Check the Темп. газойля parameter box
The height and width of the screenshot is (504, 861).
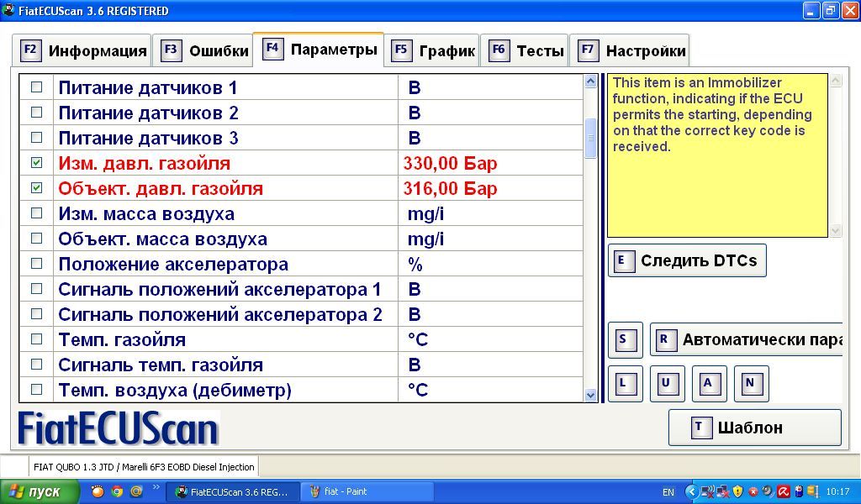pyautogui.click(x=36, y=339)
